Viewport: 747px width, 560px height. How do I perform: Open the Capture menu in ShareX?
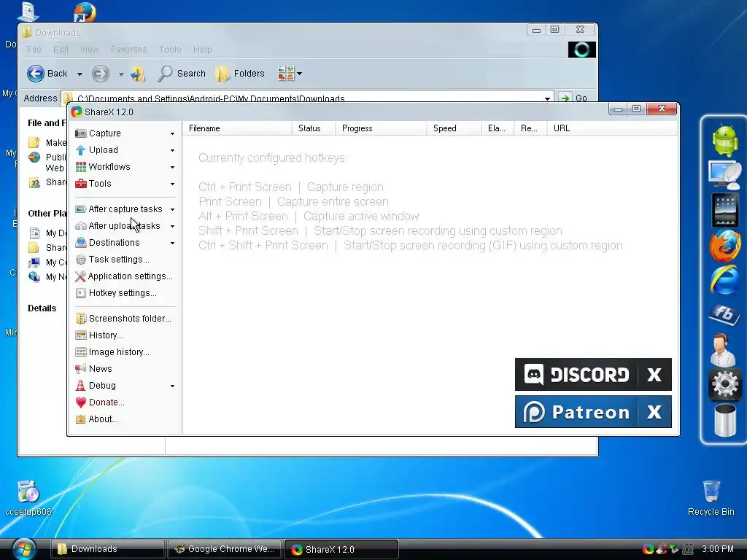point(125,133)
